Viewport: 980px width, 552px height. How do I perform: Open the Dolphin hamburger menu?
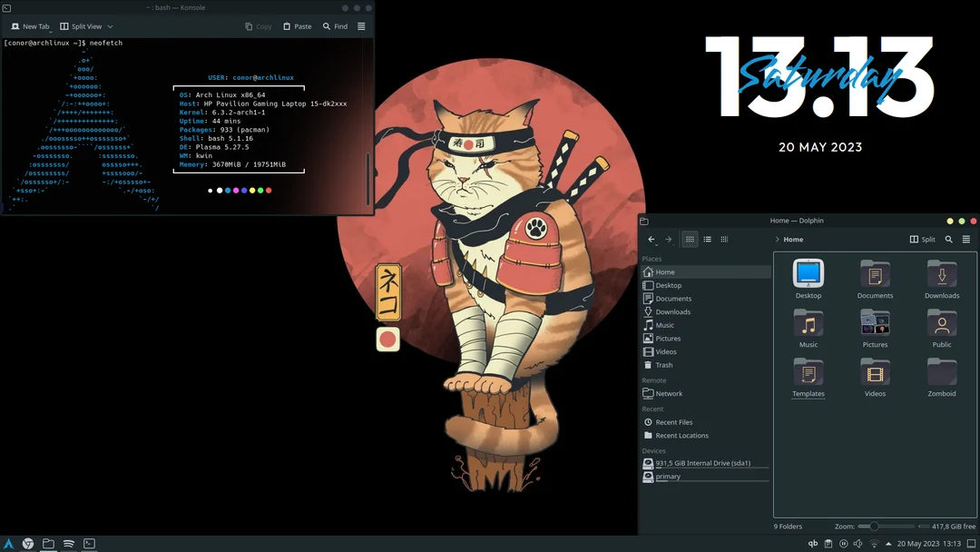pyautogui.click(x=967, y=239)
